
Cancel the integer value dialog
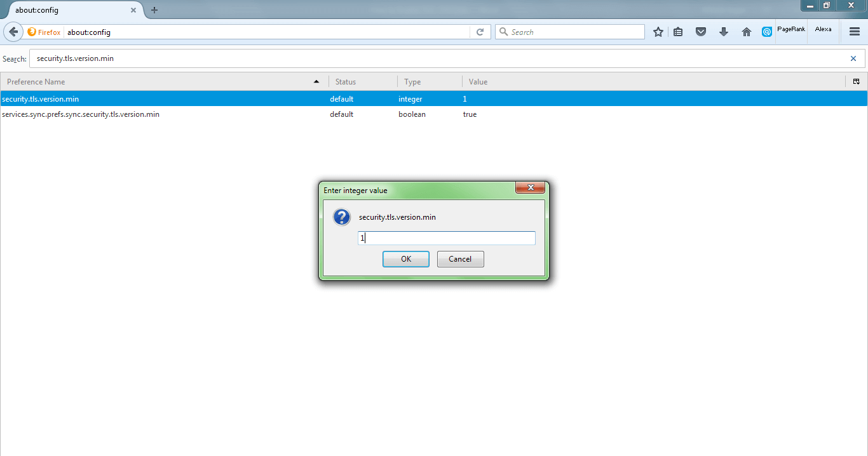click(x=461, y=259)
